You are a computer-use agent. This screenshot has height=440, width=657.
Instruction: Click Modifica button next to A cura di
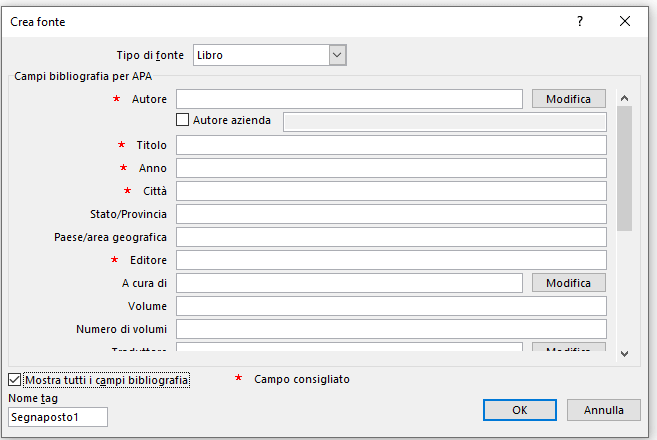click(568, 283)
